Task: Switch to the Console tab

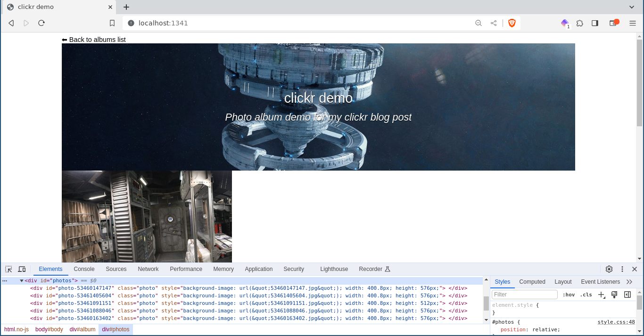Action: pyautogui.click(x=84, y=269)
